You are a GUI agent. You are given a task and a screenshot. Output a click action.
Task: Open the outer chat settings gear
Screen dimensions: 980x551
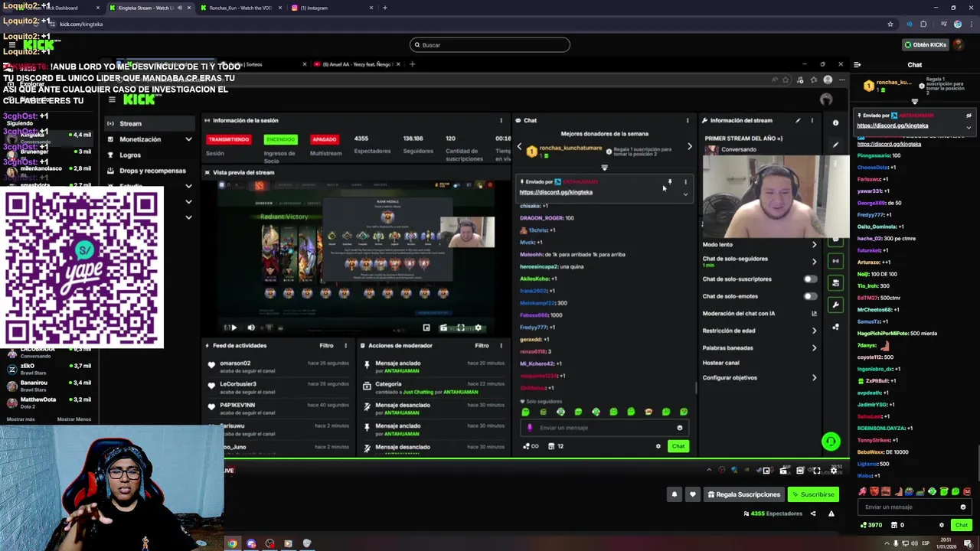(942, 525)
